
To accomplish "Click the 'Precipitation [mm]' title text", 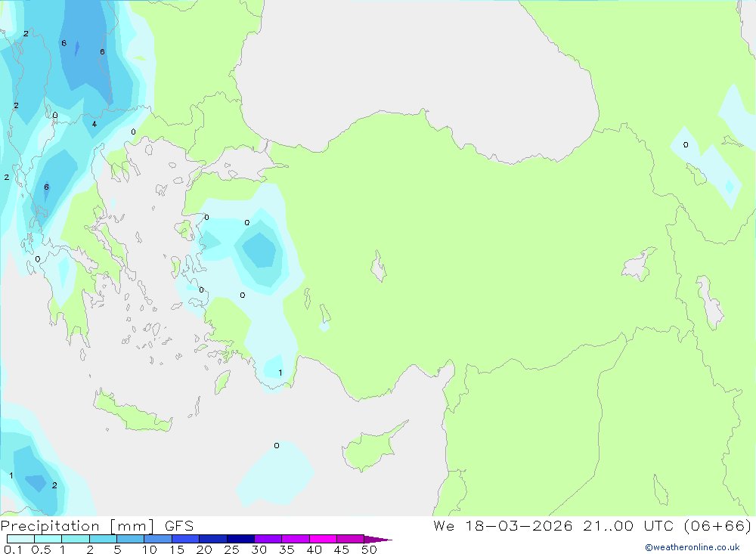I will click(x=77, y=526).
